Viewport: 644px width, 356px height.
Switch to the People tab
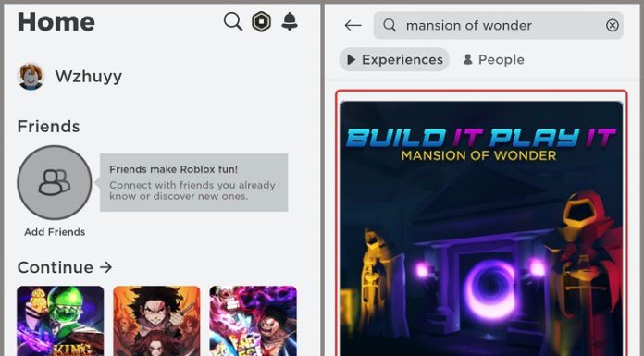[493, 59]
